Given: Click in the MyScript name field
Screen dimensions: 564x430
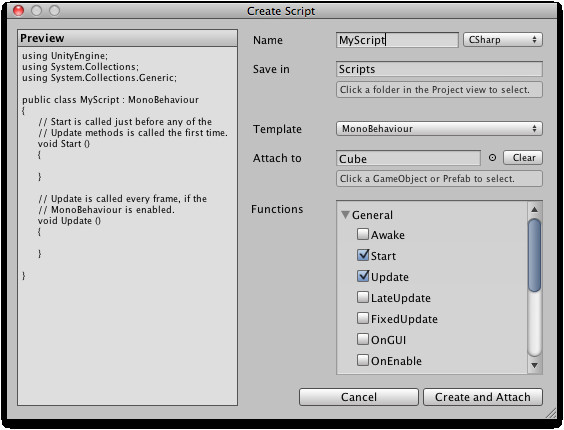Looking at the screenshot, I should (397, 40).
